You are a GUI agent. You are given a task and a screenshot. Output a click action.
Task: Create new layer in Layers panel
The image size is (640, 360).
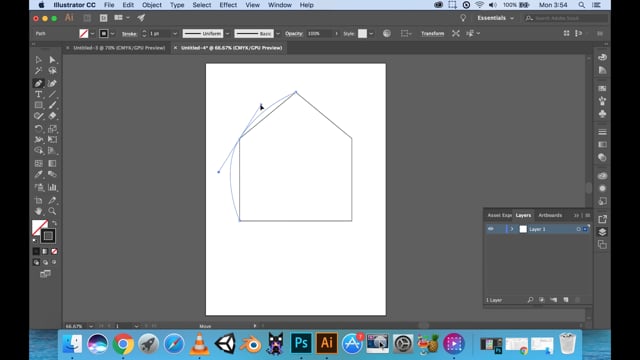[x=566, y=300]
